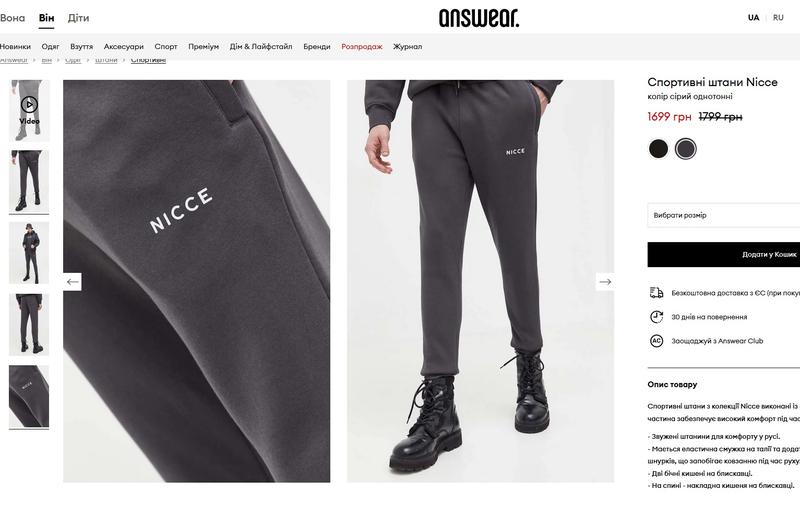Image resolution: width=800 pixels, height=515 pixels.
Task: Switch language to RU
Action: 778,18
